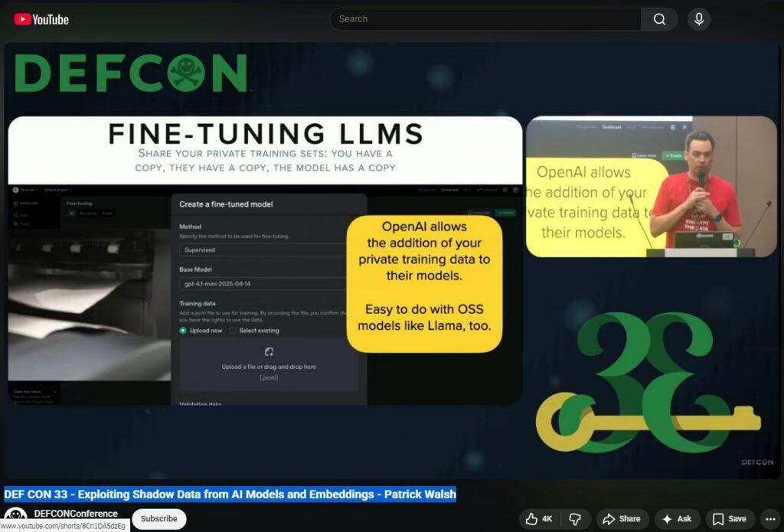Save the video to a playlist

[x=730, y=519]
